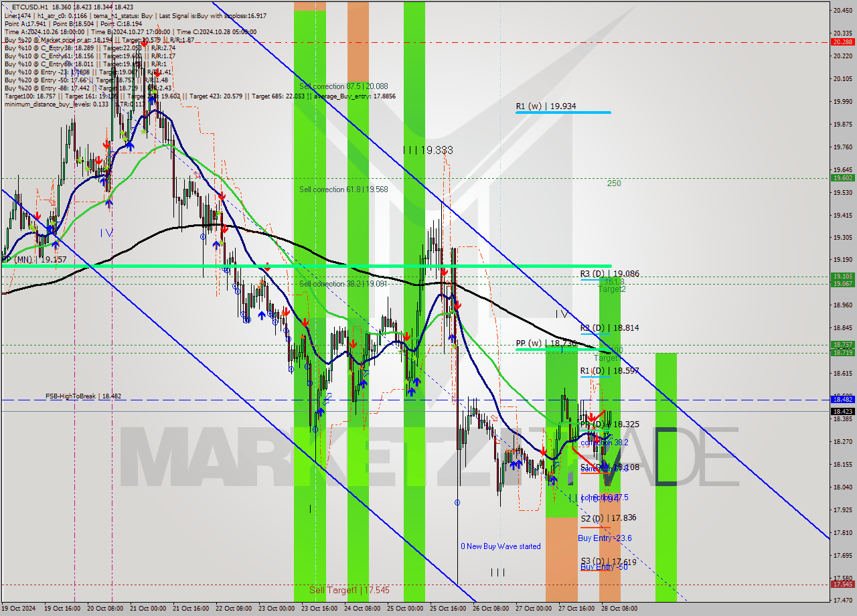Screen dimensions: 857x616
Task: Click the 18.040 value on price axis
Action: (x=842, y=487)
